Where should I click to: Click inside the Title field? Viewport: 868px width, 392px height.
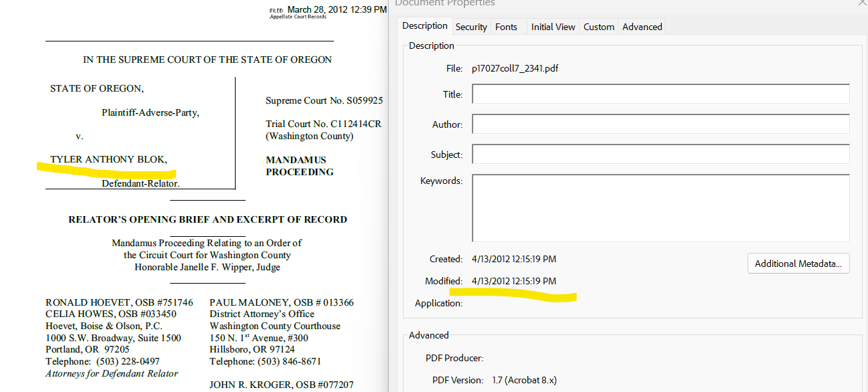pyautogui.click(x=660, y=94)
